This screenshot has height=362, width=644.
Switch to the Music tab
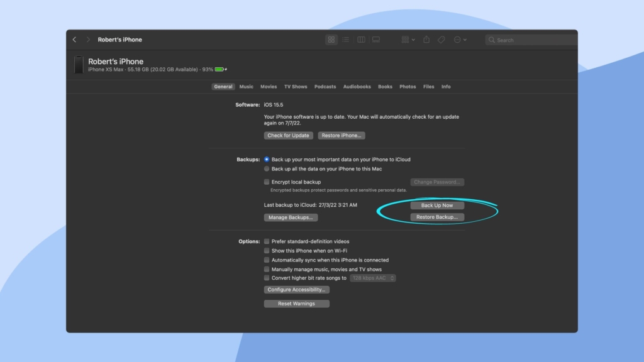click(x=246, y=87)
